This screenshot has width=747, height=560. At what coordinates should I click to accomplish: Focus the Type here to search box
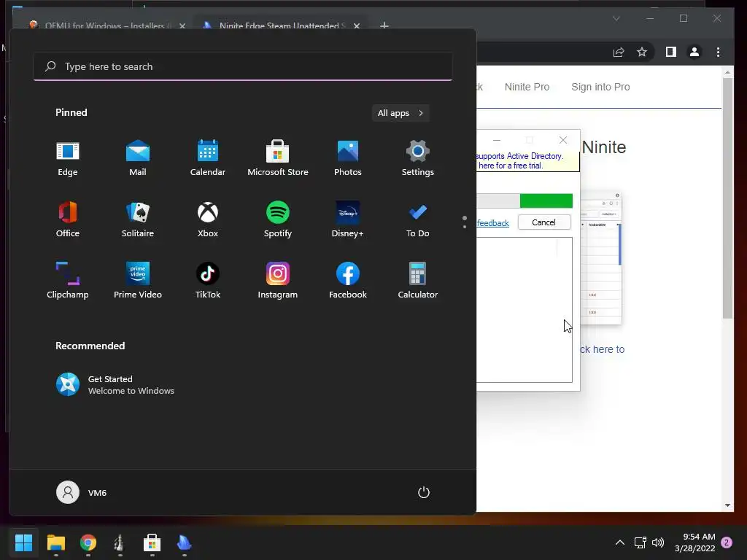pos(243,66)
